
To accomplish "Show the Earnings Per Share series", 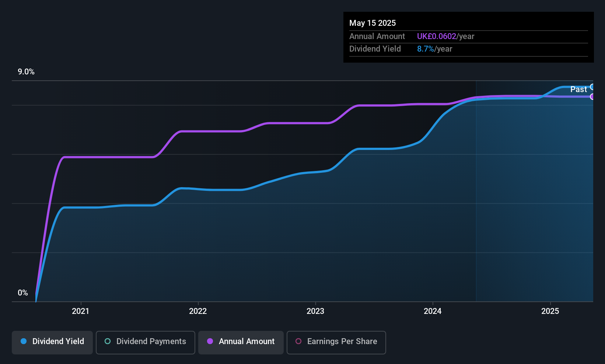I will (336, 342).
